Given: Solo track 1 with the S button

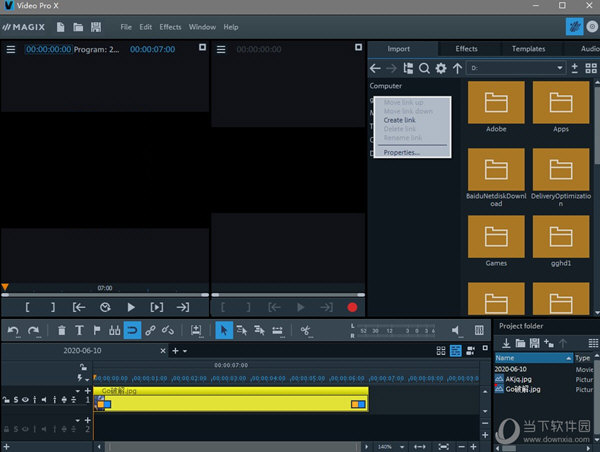Looking at the screenshot, I should (x=16, y=400).
